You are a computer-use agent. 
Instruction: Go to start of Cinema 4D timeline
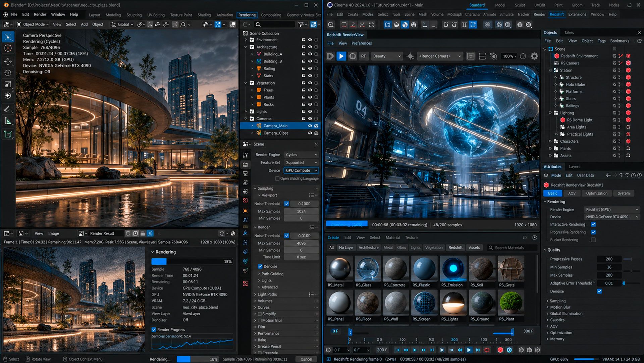pos(397,350)
